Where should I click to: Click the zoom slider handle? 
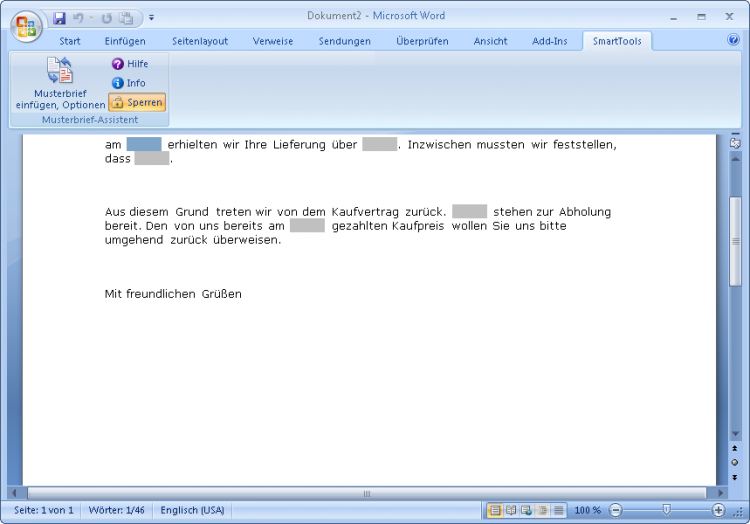click(x=666, y=510)
